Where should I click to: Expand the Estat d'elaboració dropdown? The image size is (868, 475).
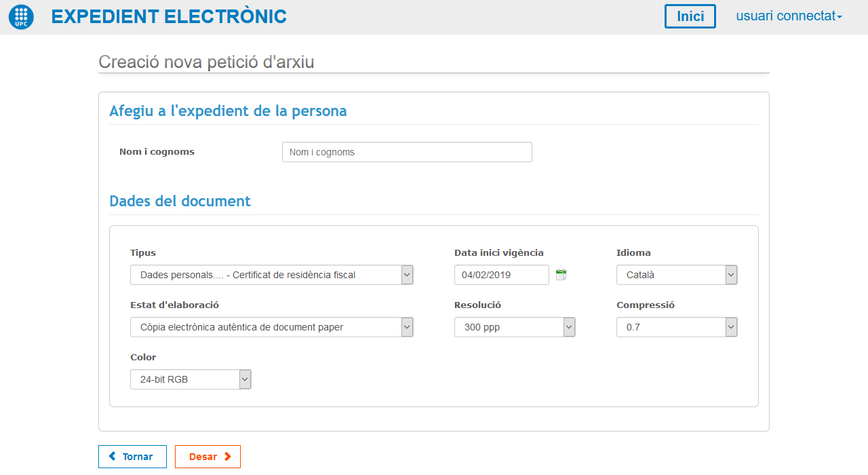coord(271,327)
